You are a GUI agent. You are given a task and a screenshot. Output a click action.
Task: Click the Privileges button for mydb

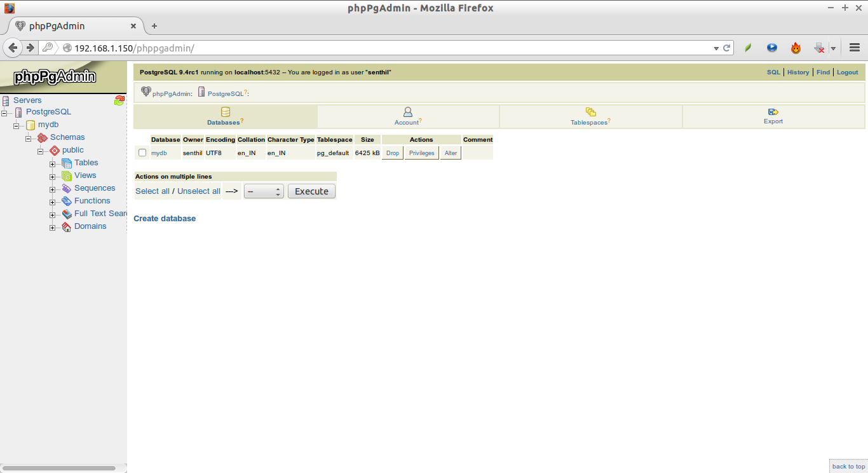(x=422, y=153)
